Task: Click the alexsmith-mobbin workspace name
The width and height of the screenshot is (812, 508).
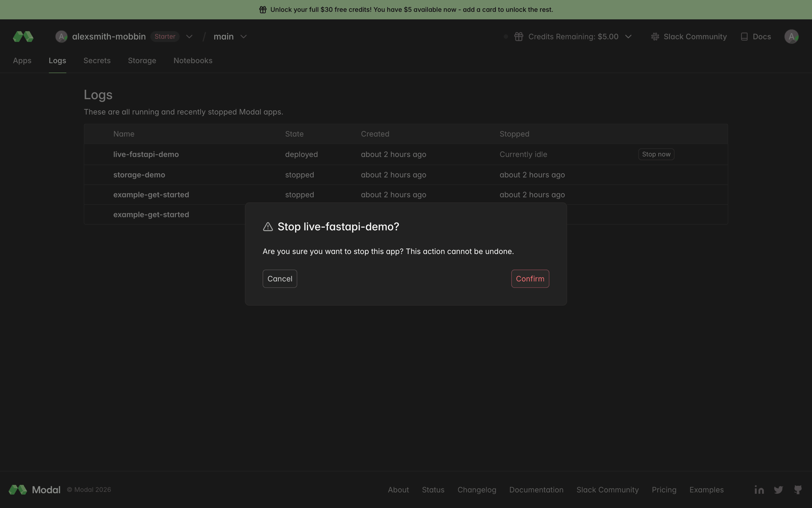Action: 109,37
